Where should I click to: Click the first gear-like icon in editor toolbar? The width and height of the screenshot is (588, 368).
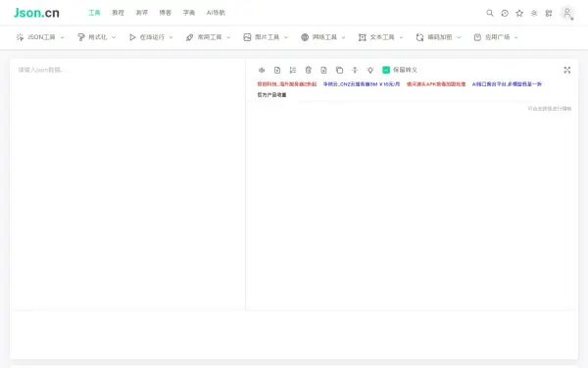point(262,70)
